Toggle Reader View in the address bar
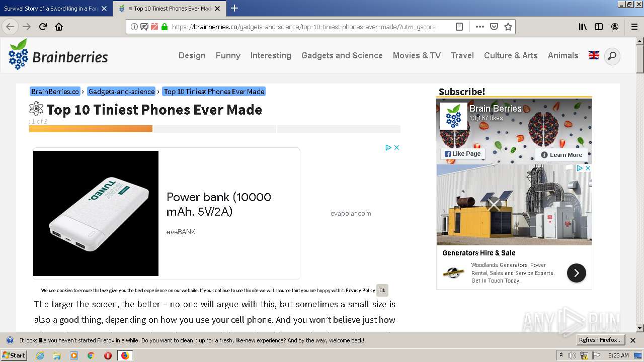The height and width of the screenshot is (362, 644). tap(459, 27)
